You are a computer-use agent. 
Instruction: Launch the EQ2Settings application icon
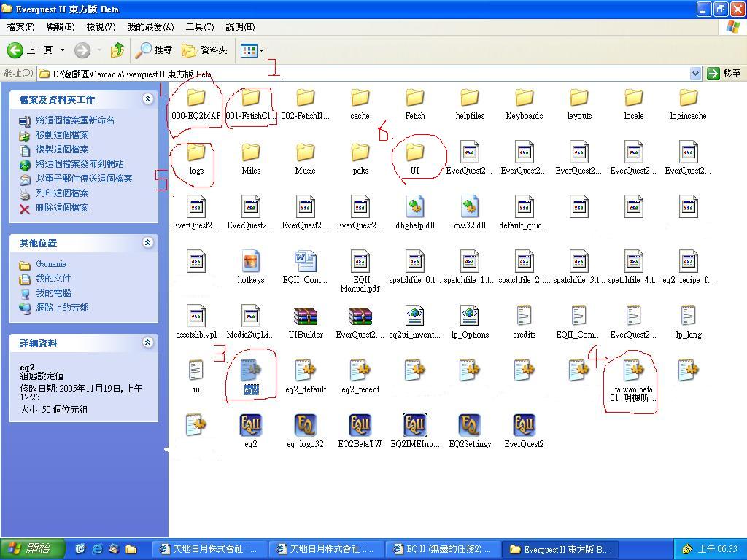(x=470, y=426)
